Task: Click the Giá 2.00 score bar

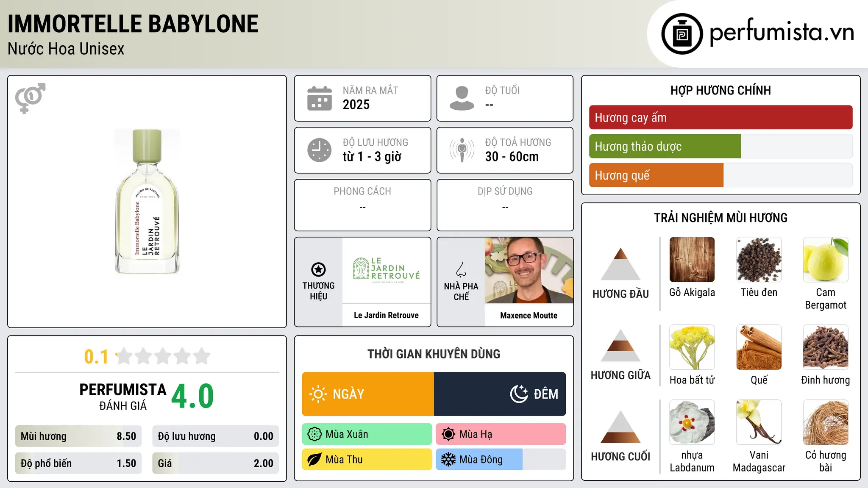Action: click(216, 463)
